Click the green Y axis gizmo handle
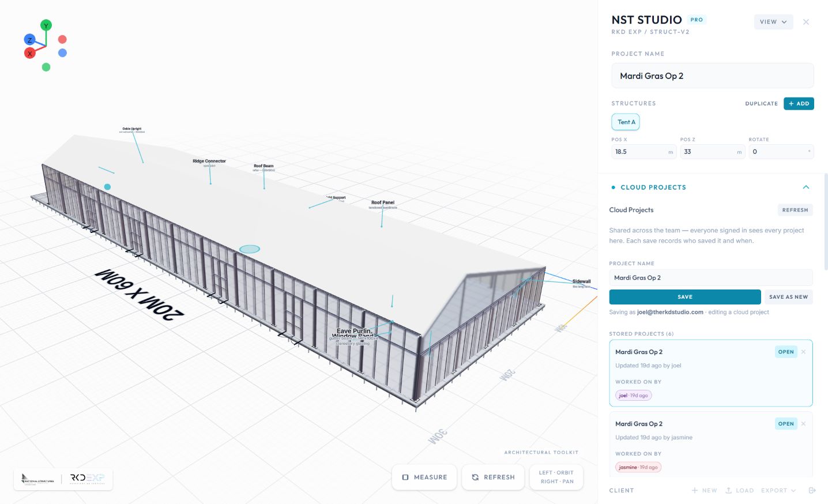Image resolution: width=828 pixels, height=504 pixels. [46, 25]
